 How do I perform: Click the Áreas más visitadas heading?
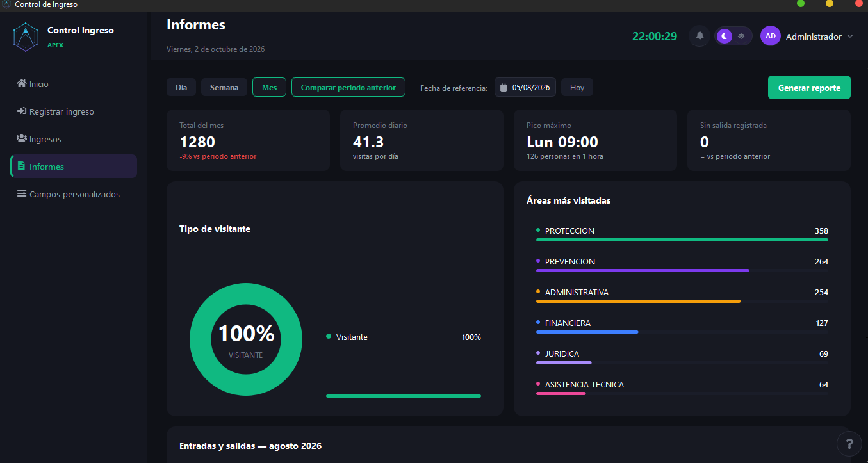[568, 200]
